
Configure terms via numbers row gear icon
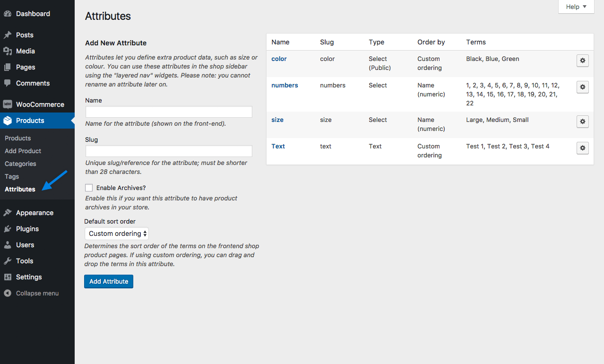(x=582, y=87)
